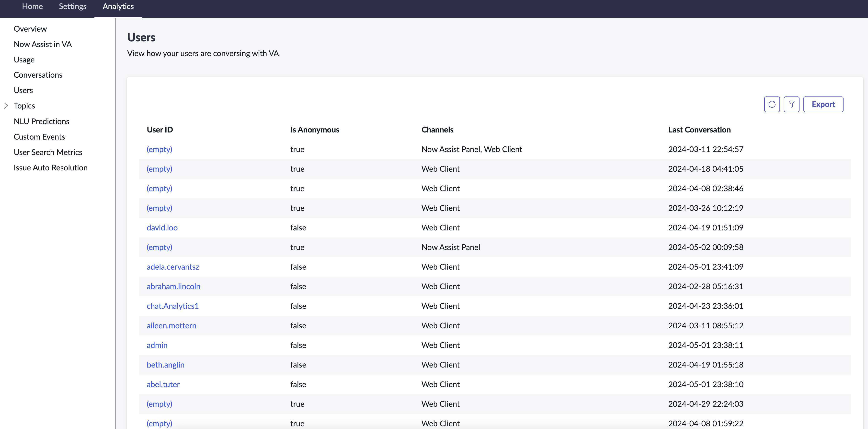
Task: Open the (empty) user dated 2024-04-18 04:41:05
Action: coord(159,169)
